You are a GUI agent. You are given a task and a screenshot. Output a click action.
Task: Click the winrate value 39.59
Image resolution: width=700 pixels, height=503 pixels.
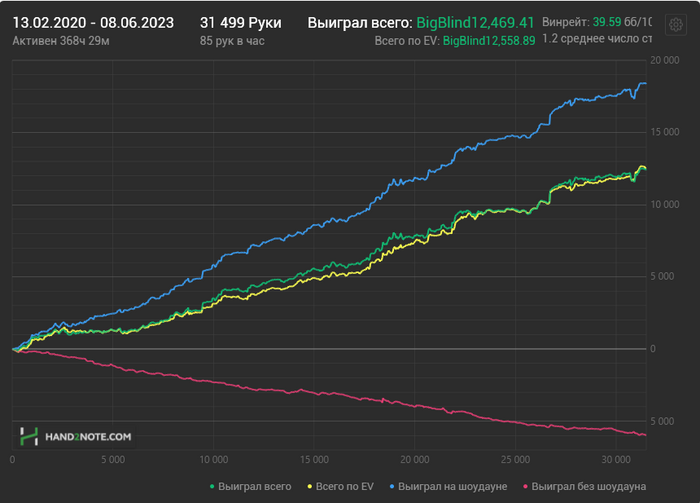coord(607,22)
